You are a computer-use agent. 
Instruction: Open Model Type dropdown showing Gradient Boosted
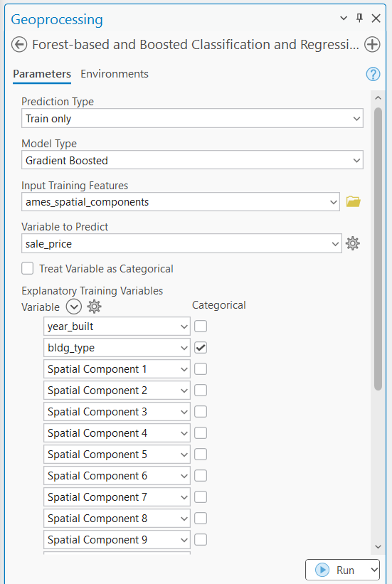tap(192, 160)
